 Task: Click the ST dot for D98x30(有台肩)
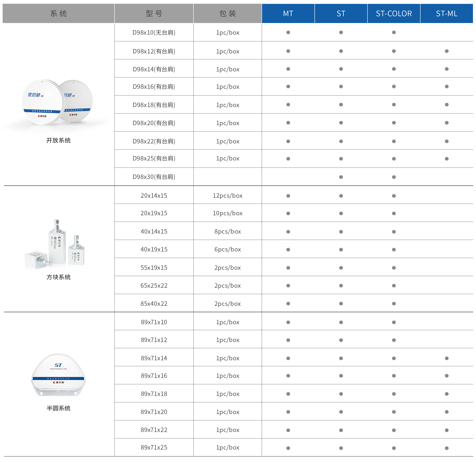tap(341, 177)
